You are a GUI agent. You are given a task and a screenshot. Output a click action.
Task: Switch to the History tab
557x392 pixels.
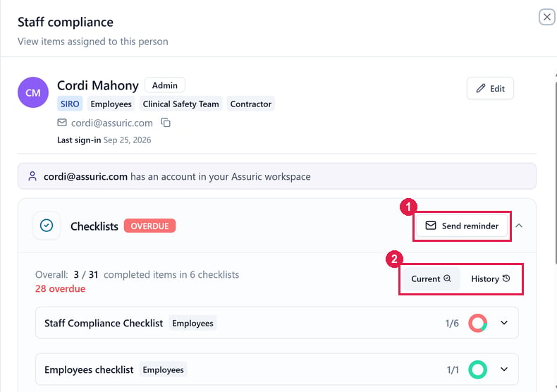click(x=490, y=278)
